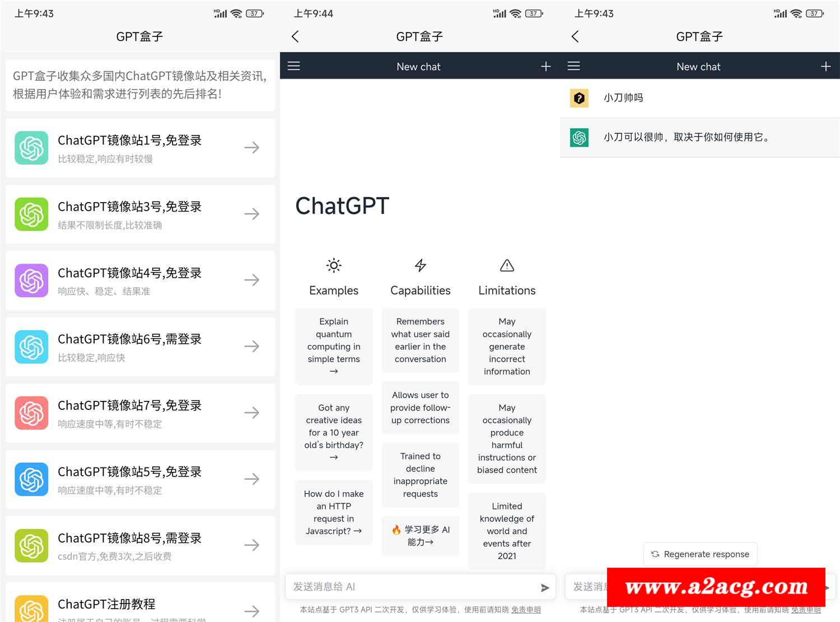
Task: Click the plus icon in the middle New chat bar
Action: pyautogui.click(x=545, y=67)
